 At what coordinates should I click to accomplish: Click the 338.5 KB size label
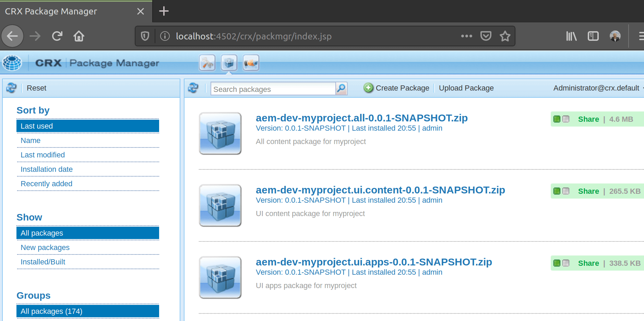tap(625, 263)
